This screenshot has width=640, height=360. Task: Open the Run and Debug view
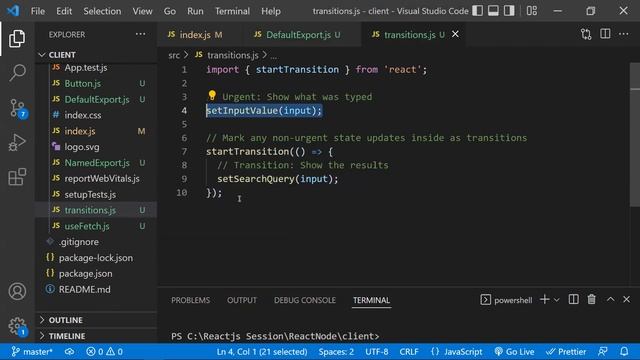tap(17, 143)
